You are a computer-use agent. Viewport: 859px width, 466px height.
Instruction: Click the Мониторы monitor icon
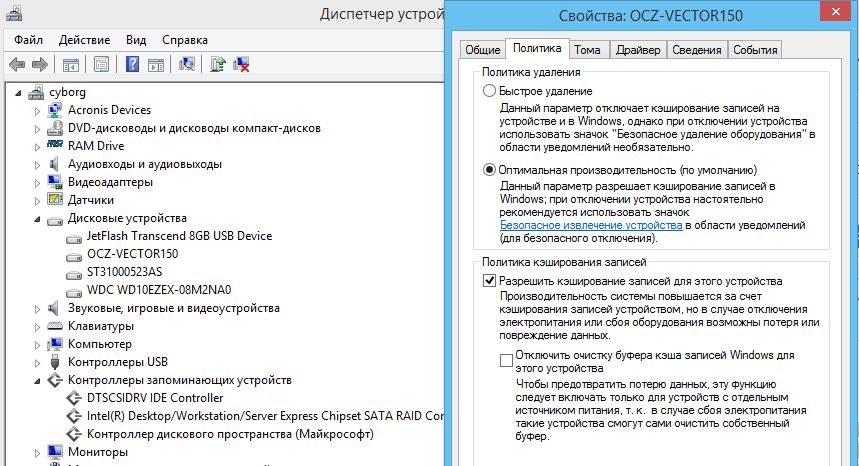tap(54, 452)
